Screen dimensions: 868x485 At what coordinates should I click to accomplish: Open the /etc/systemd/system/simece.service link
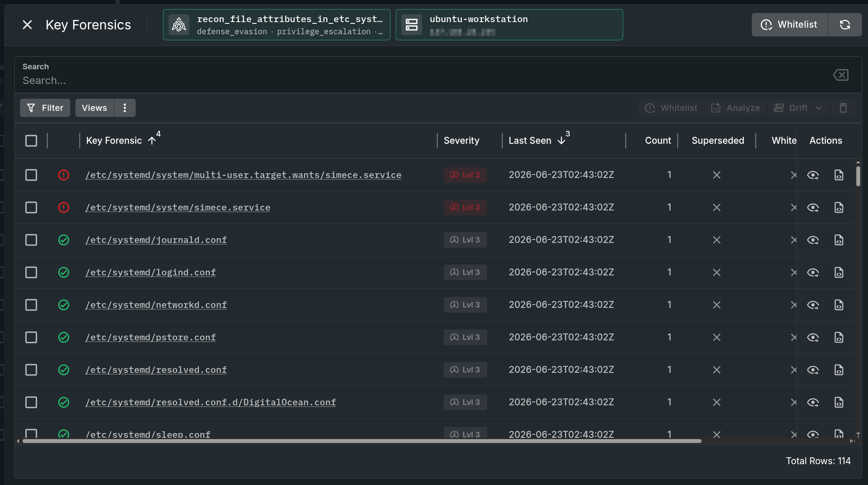point(178,207)
